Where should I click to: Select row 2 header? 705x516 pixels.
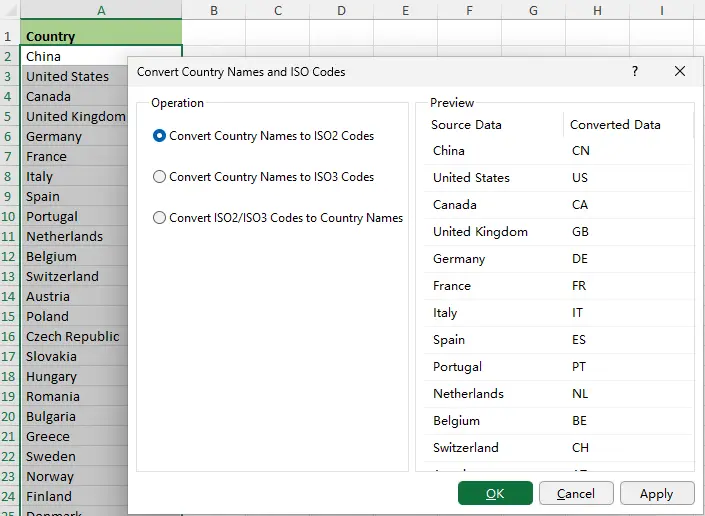(x=8, y=56)
